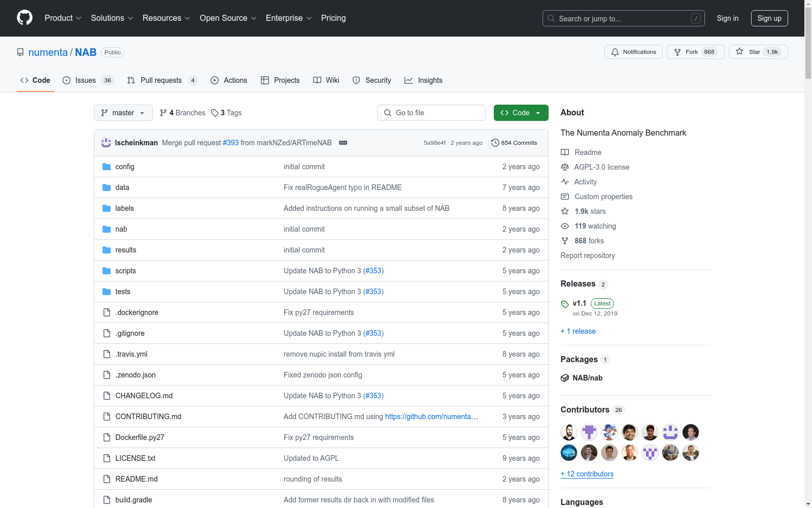Expand the Solutions menu
This screenshot has height=508, width=812.
coord(112,18)
